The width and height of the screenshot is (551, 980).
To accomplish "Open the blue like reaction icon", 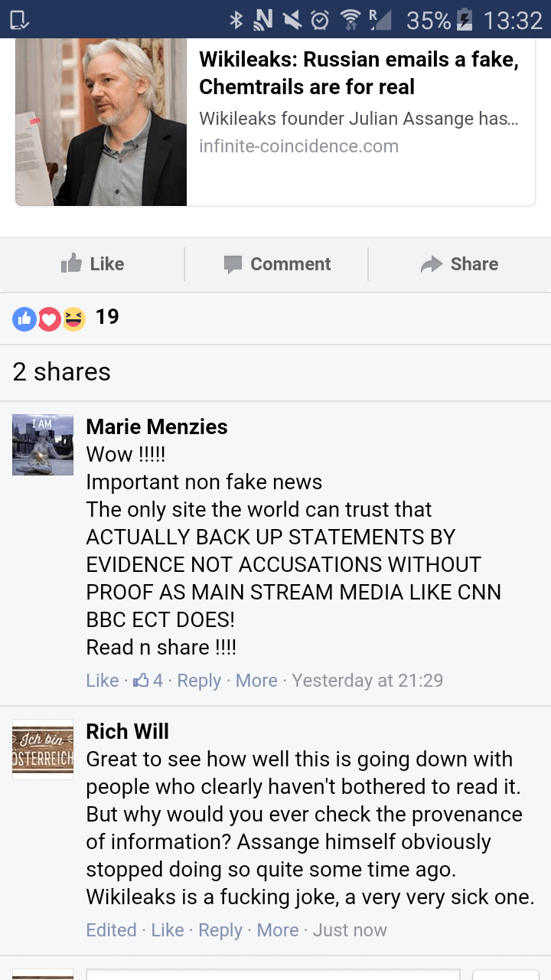I will pyautogui.click(x=24, y=318).
